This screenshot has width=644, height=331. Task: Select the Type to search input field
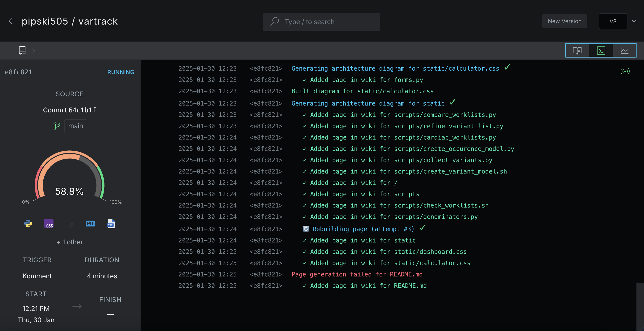tap(322, 21)
